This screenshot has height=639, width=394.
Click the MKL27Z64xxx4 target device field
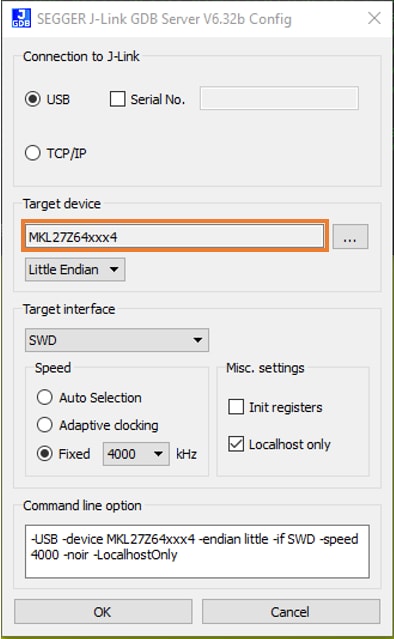coord(175,236)
